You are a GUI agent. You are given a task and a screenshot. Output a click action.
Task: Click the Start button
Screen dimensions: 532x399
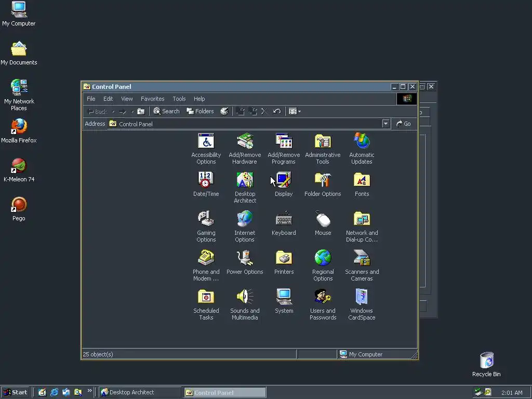(15, 392)
